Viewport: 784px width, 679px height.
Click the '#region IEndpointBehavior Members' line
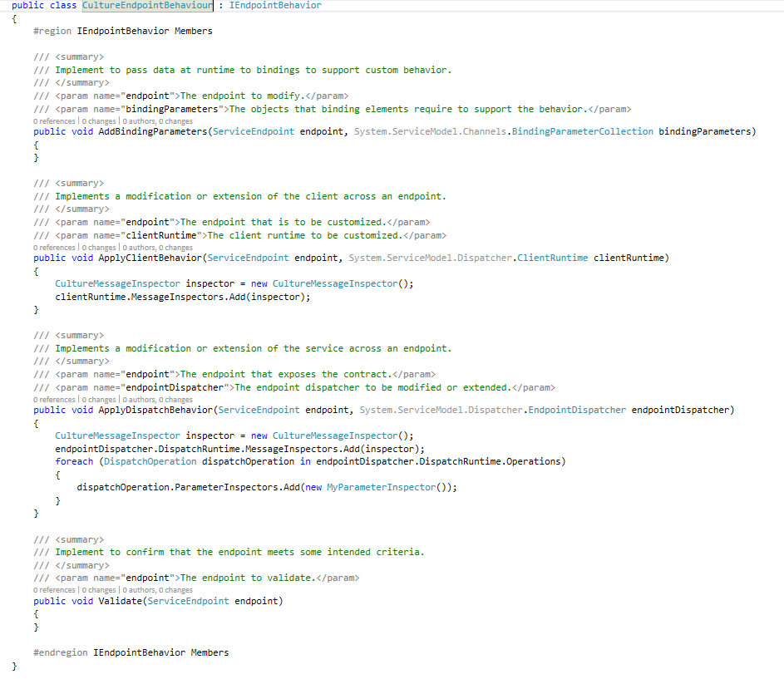click(x=123, y=31)
